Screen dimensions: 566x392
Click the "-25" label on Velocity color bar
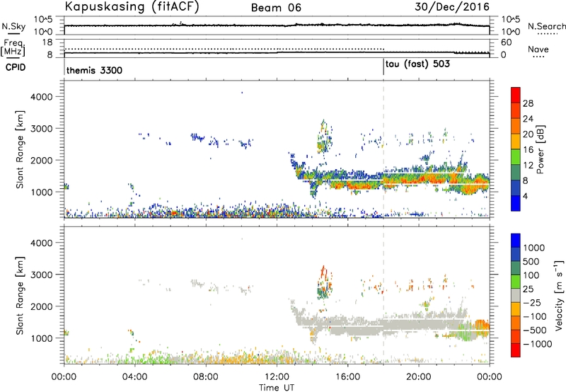[532, 302]
